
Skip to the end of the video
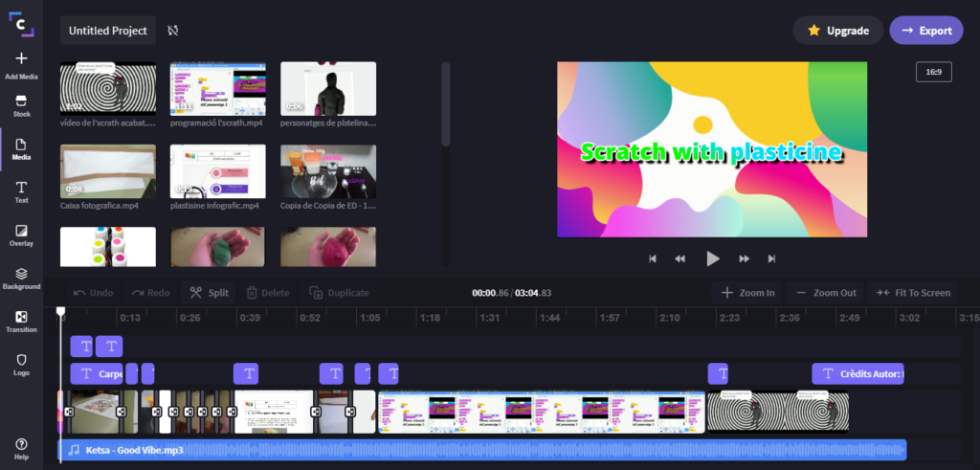click(771, 258)
